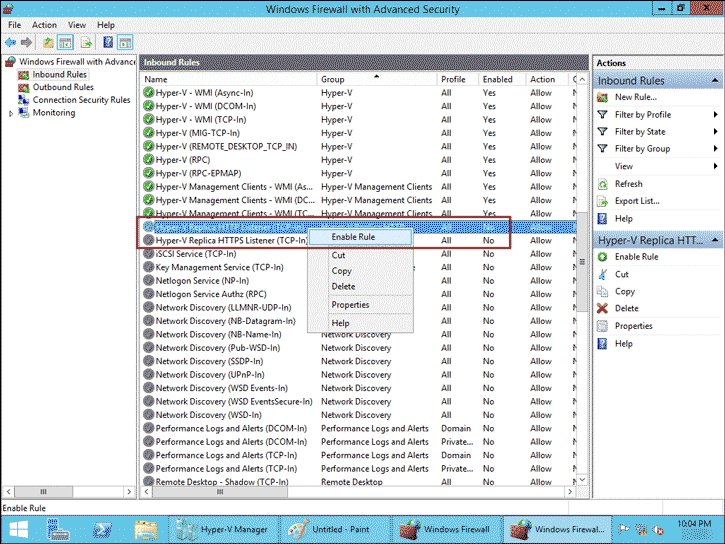Click the rules list horizontal scrollbar thumb

click(x=220, y=492)
